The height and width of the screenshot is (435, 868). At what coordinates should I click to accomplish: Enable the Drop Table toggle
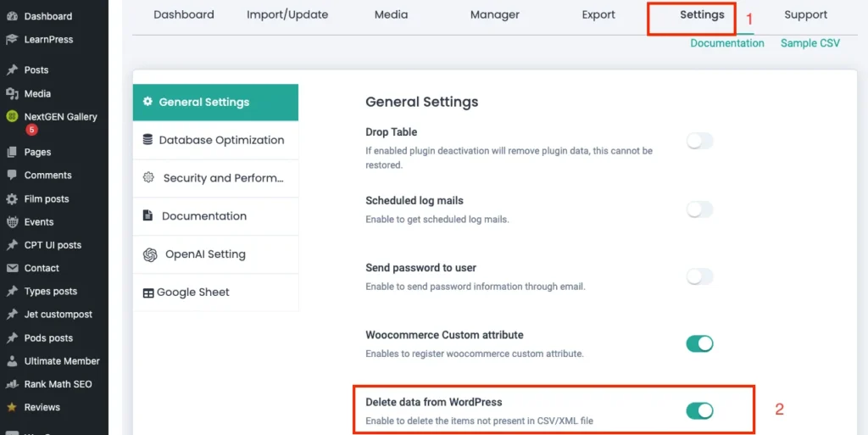pyautogui.click(x=699, y=141)
